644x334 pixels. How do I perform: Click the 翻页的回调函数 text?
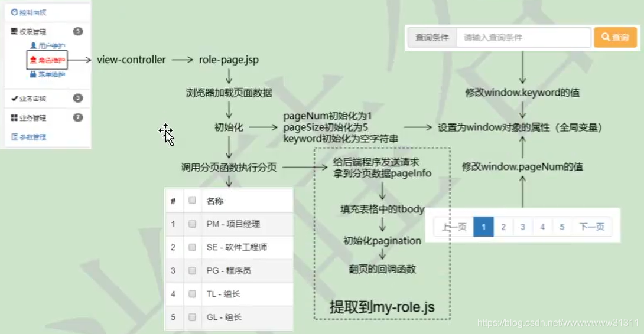[x=382, y=269]
